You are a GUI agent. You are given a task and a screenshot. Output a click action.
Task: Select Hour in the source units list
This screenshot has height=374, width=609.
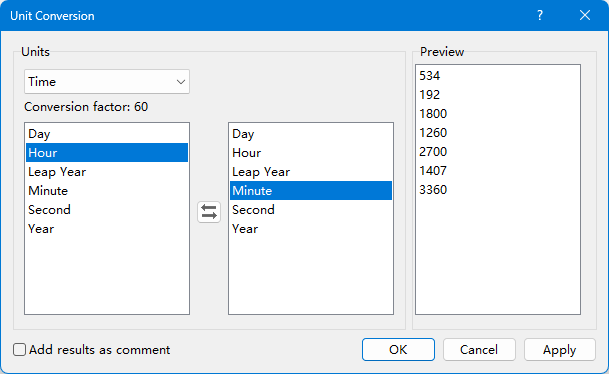[107, 153]
